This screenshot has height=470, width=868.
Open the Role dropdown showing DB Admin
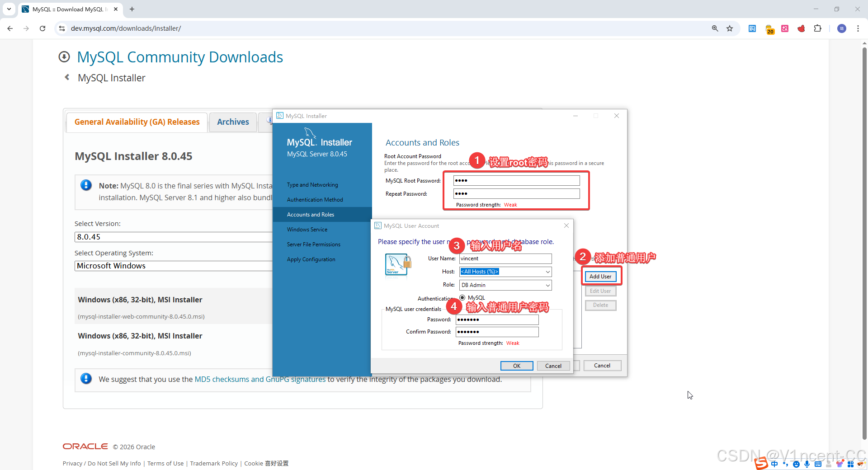tap(505, 285)
